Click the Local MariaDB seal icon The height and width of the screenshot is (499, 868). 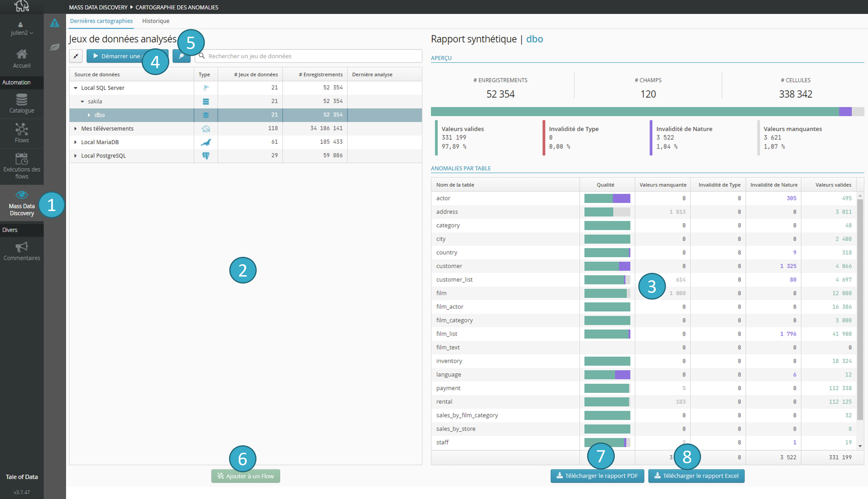[206, 142]
